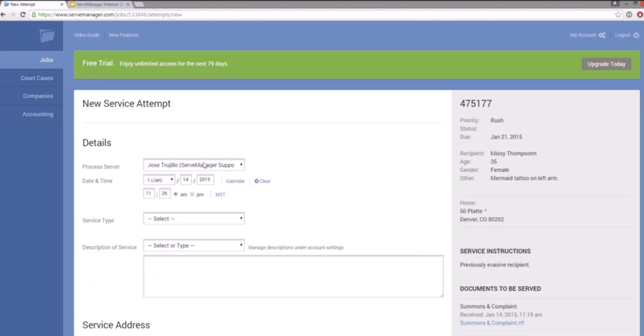Go back using the browser back arrow
The image size is (644, 336).
[x=4, y=15]
